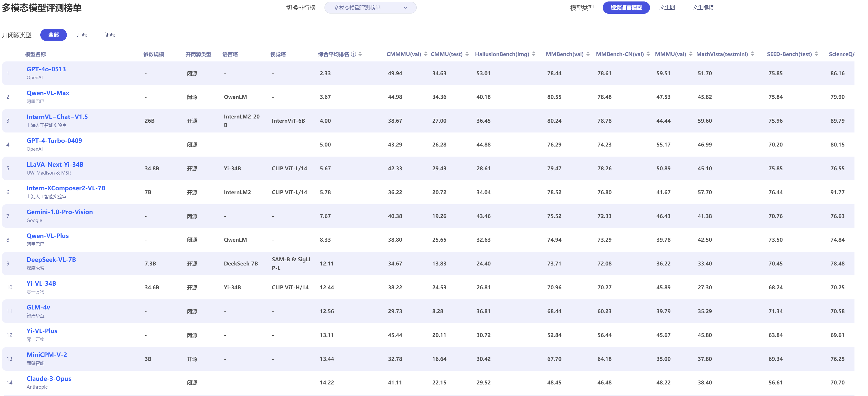The width and height of the screenshot is (868, 396).
Task: Sort by the CMMMU(val) column arrows
Action: pos(426,54)
